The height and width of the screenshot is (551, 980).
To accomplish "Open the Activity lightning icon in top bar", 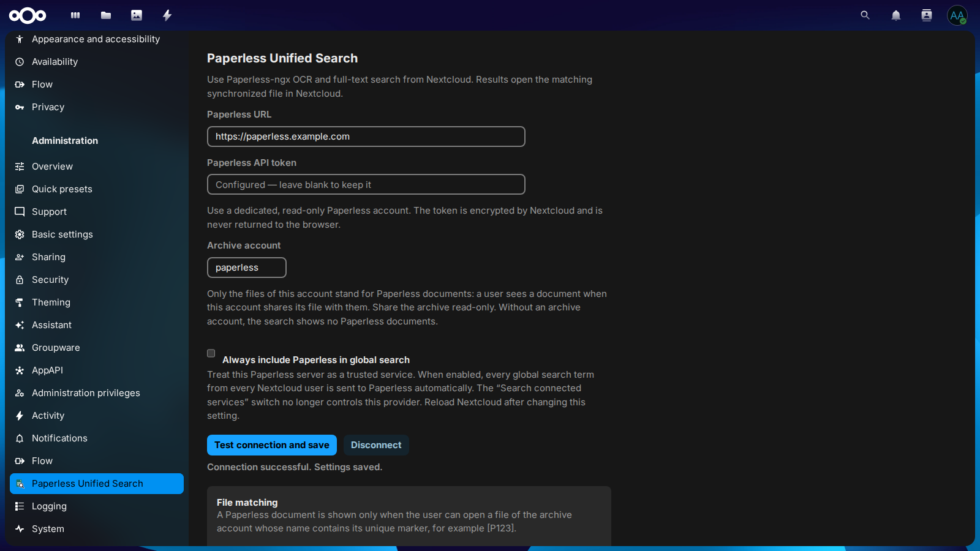I will (167, 15).
